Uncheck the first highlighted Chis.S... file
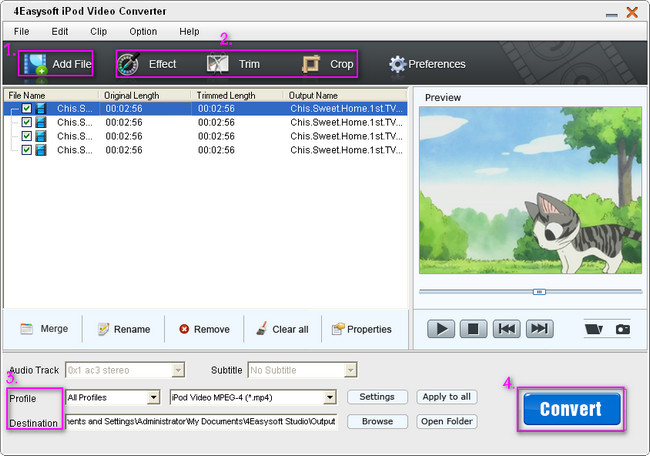This screenshot has width=650, height=456. [27, 109]
